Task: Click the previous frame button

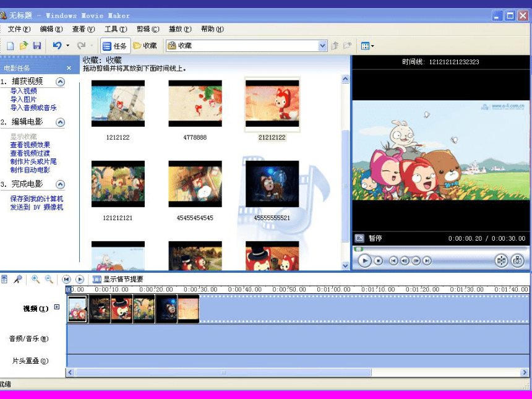Action: (405, 261)
